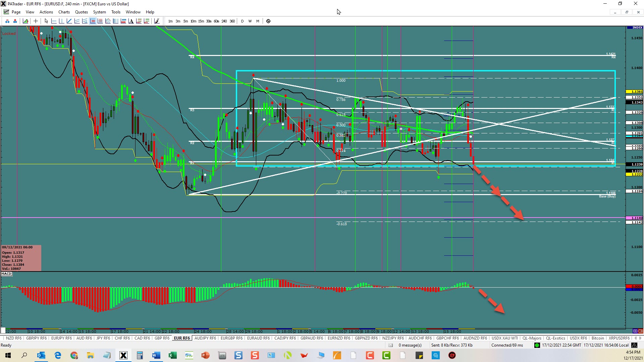Screen dimensions: 644x362
Task: Select the red Fibonacci extension lines tool
Action: click(100, 21)
